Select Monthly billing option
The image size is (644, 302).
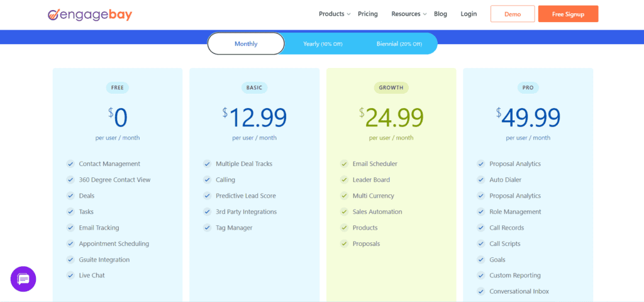click(246, 44)
